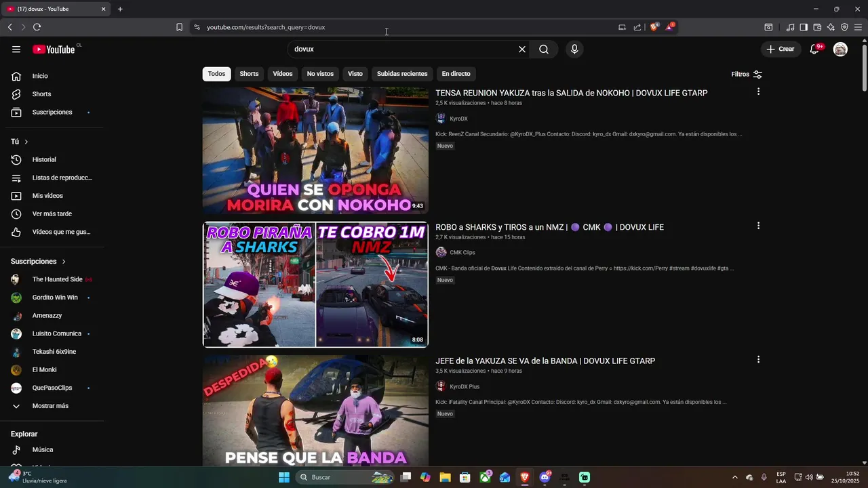Bookmark this page with the bookmark icon

click(179, 27)
